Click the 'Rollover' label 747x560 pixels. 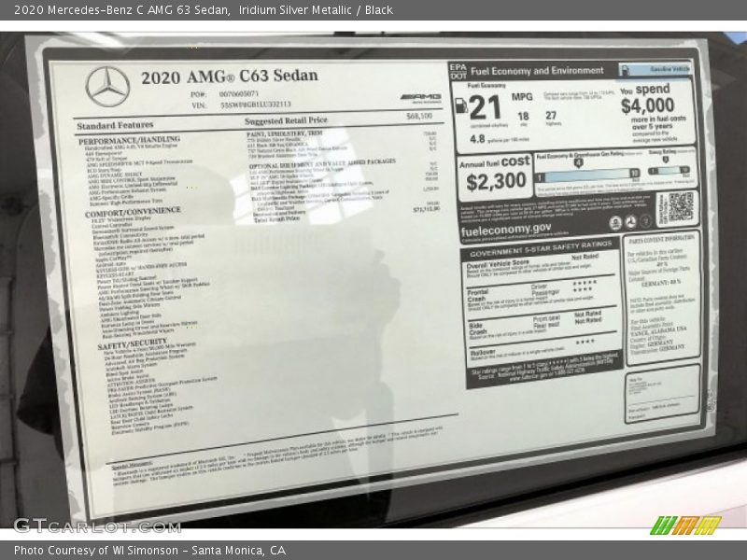(x=483, y=353)
